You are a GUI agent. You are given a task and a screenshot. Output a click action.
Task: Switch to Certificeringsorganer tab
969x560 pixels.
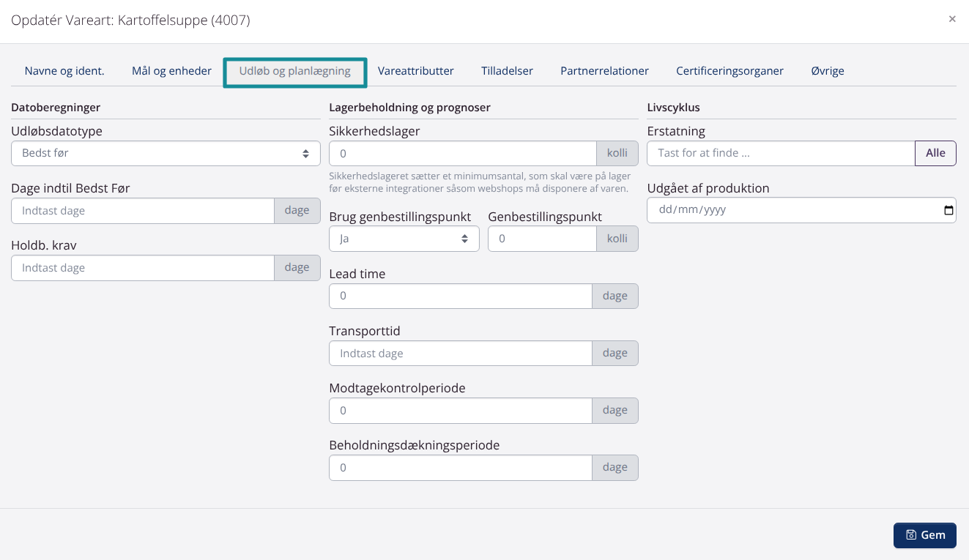point(729,71)
